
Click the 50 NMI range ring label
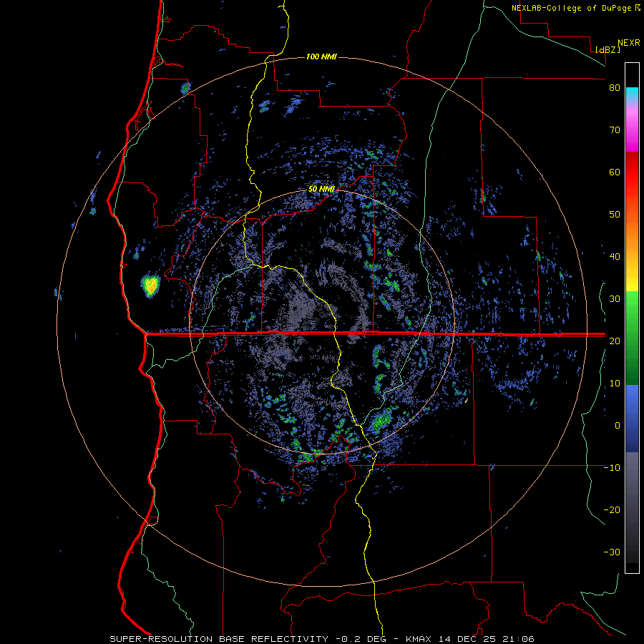point(321,190)
